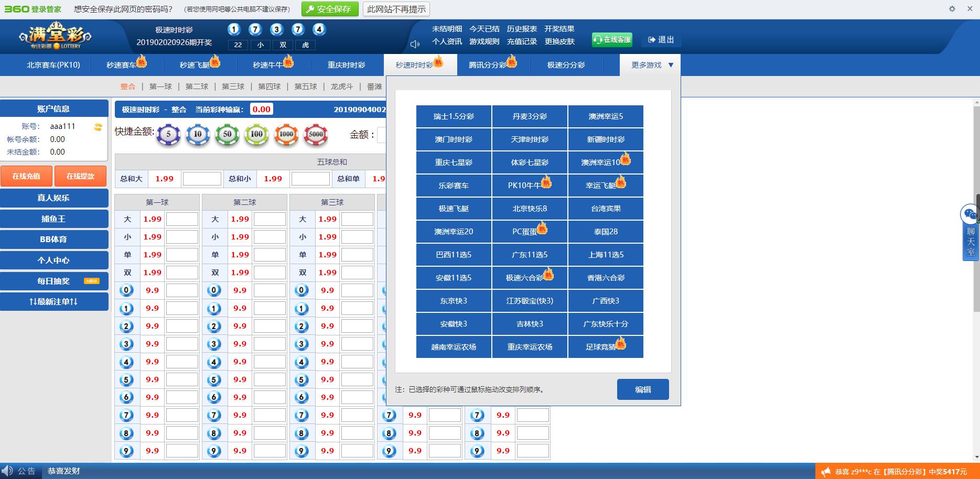
Task: Expand the 更多游戏 dropdown
Action: [652, 65]
